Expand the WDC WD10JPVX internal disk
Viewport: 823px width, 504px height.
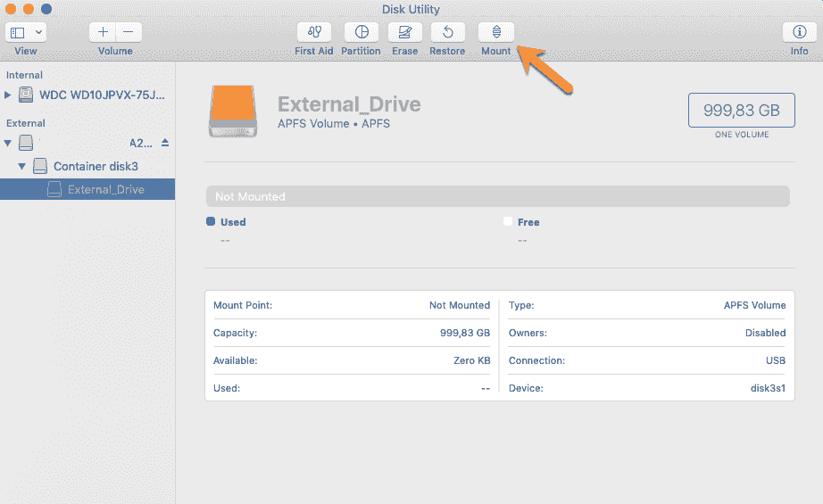tap(7, 95)
